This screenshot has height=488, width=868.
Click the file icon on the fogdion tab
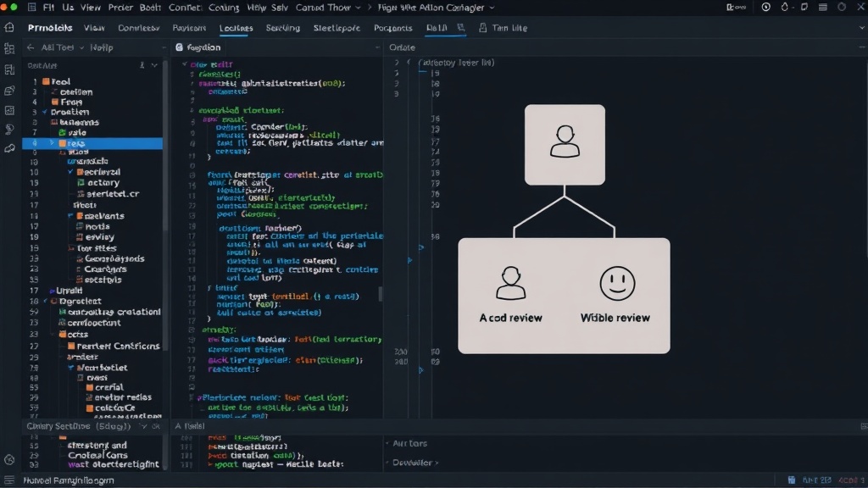click(180, 47)
